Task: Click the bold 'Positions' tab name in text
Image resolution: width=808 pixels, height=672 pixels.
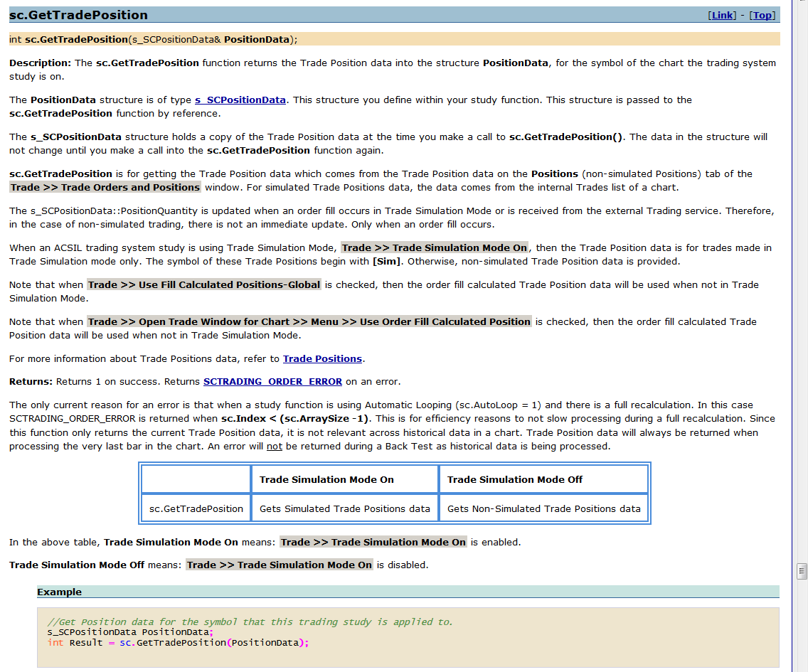Action: click(555, 174)
